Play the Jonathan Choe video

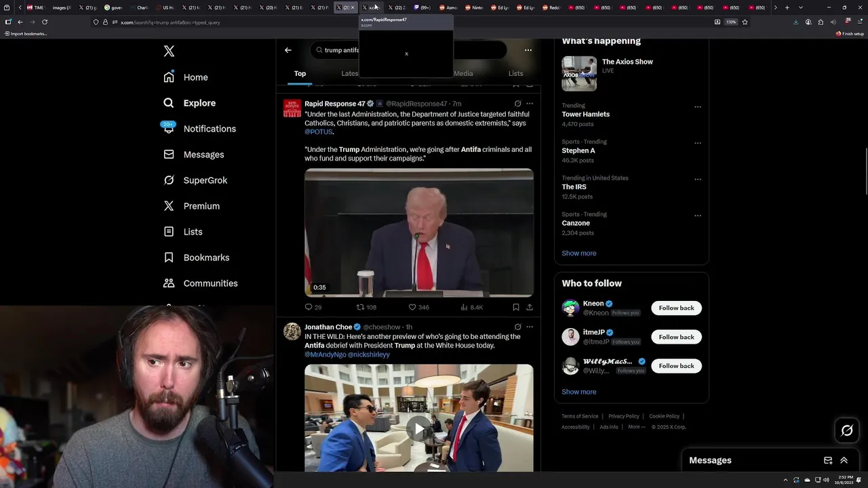pos(419,428)
